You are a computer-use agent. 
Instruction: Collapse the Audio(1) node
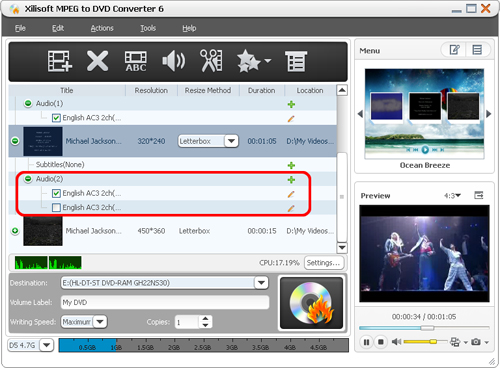point(28,103)
